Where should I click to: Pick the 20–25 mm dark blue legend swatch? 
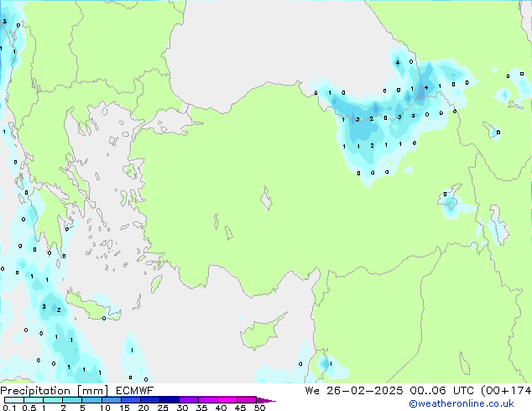tap(150, 400)
